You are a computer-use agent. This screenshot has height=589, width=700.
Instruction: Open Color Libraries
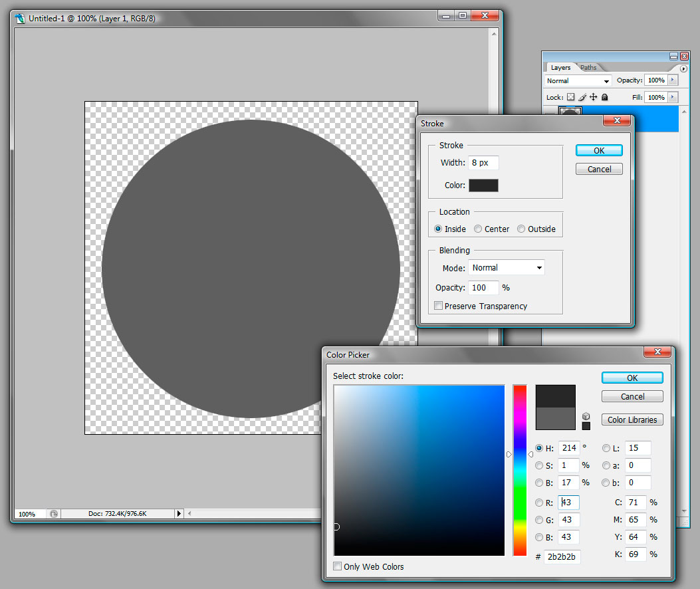(632, 419)
